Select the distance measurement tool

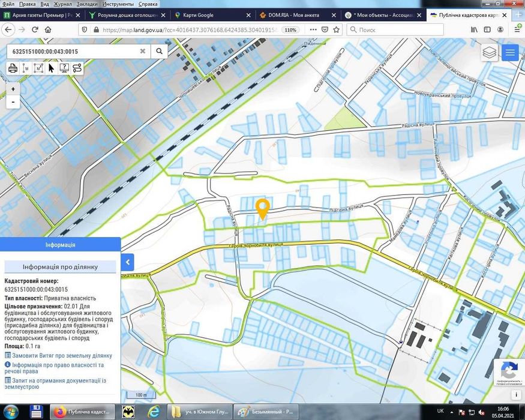26,68
